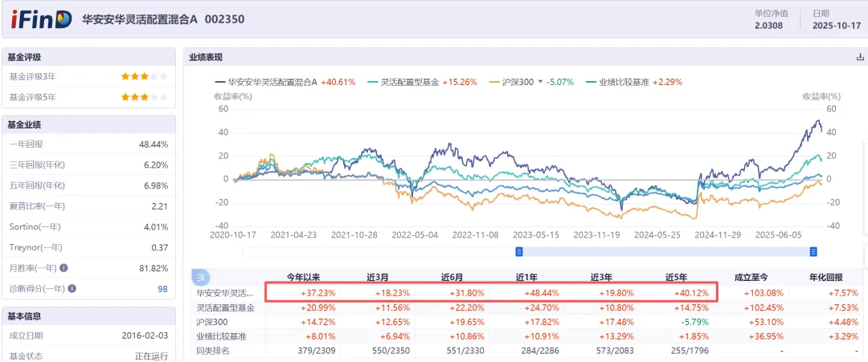Viewport: 868px width, 362px height.
Task: Click the 基金评级5年 star rating
Action: click(145, 97)
